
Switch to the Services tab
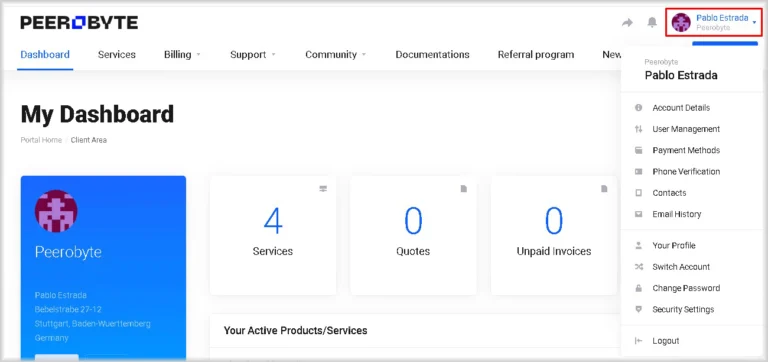117,54
